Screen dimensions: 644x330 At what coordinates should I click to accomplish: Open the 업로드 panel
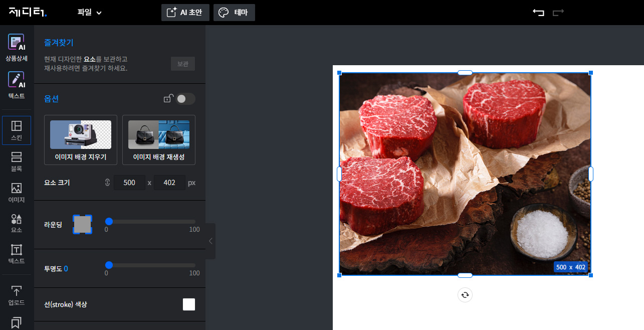[x=16, y=295]
